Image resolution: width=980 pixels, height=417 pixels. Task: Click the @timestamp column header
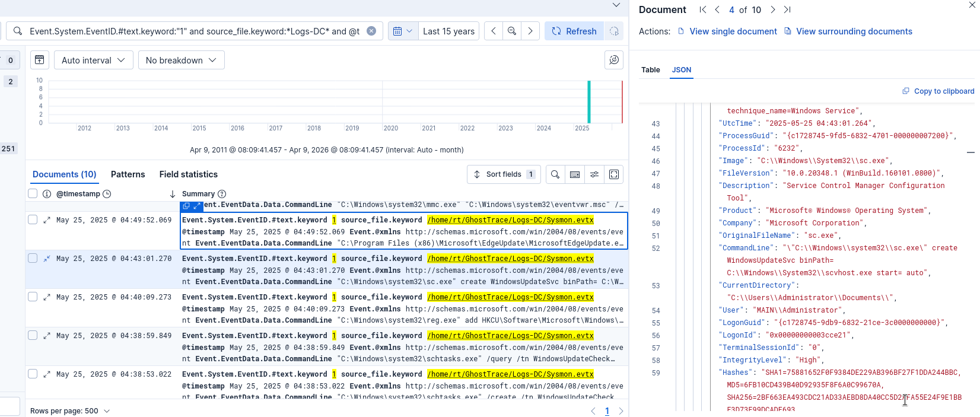pos(78,194)
